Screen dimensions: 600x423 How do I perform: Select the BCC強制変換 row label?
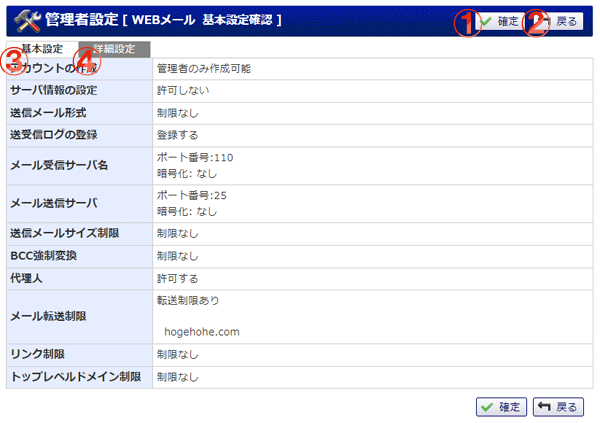click(x=44, y=256)
